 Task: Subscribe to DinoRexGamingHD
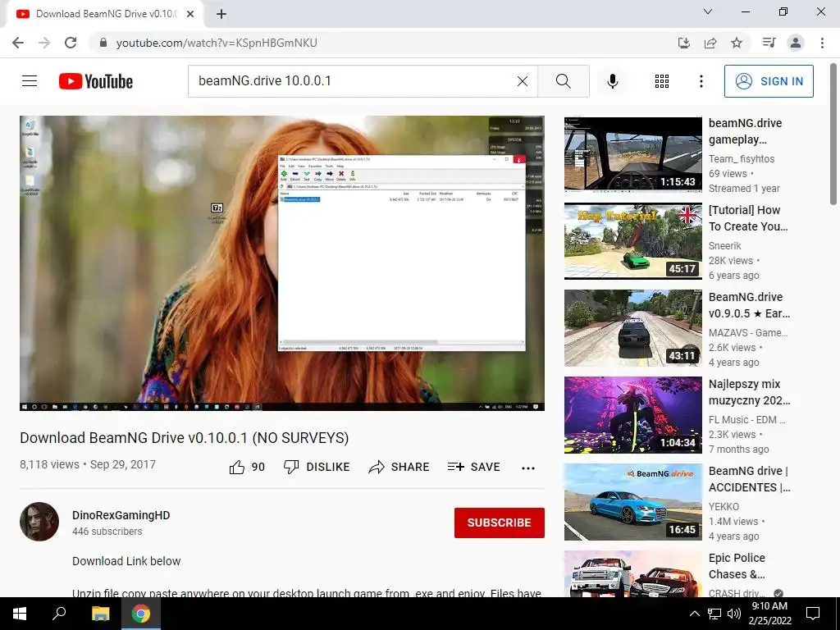[x=500, y=523]
